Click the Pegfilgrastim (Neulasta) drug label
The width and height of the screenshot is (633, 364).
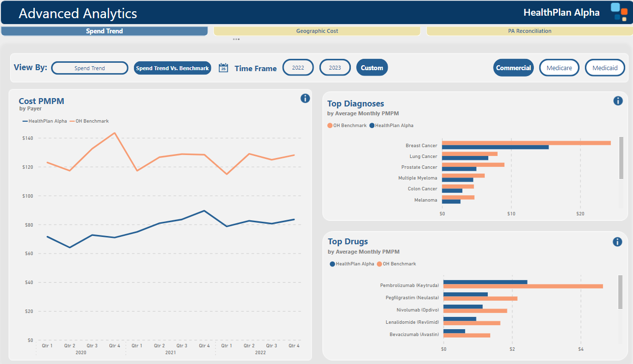(412, 298)
